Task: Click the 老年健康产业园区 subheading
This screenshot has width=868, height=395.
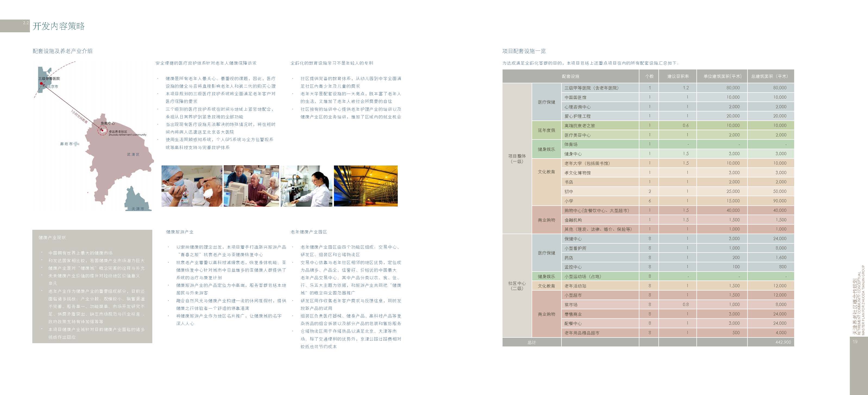Action: coord(309,232)
